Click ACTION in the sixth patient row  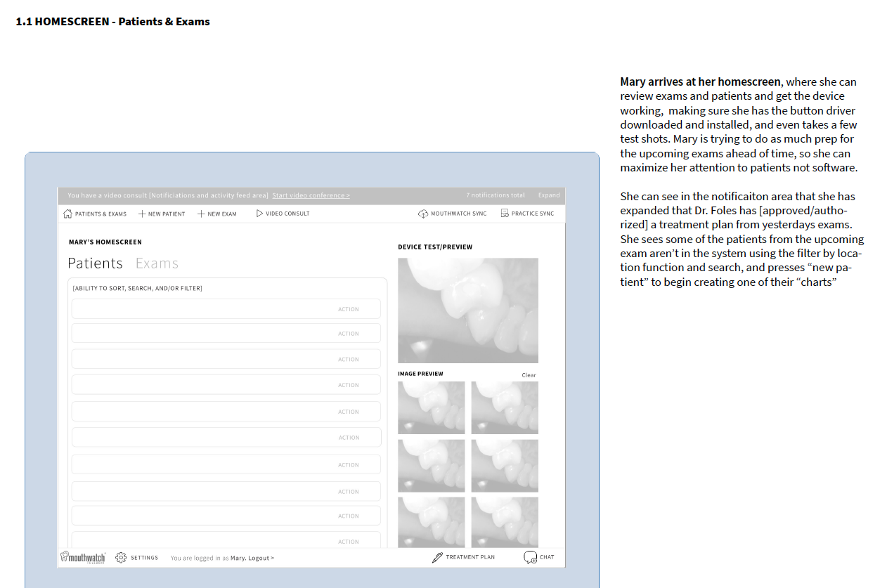pyautogui.click(x=349, y=438)
